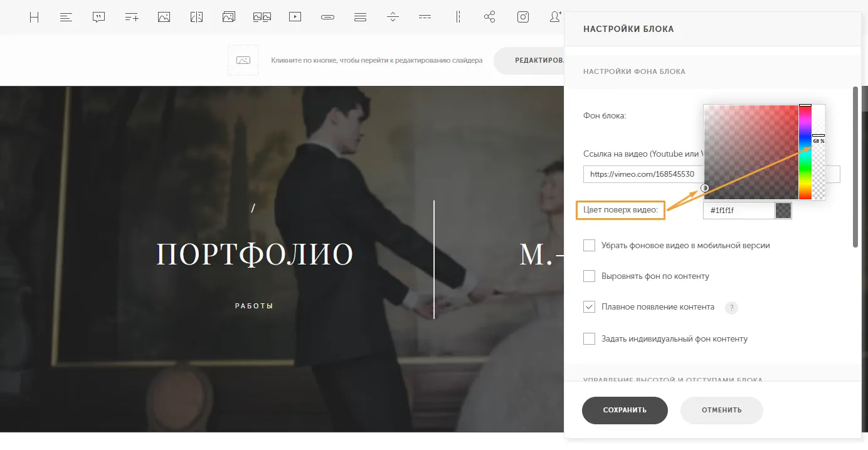Uncheck 'Плавное появление контента'
Image resolution: width=868 pixels, height=450 pixels.
[x=589, y=307]
